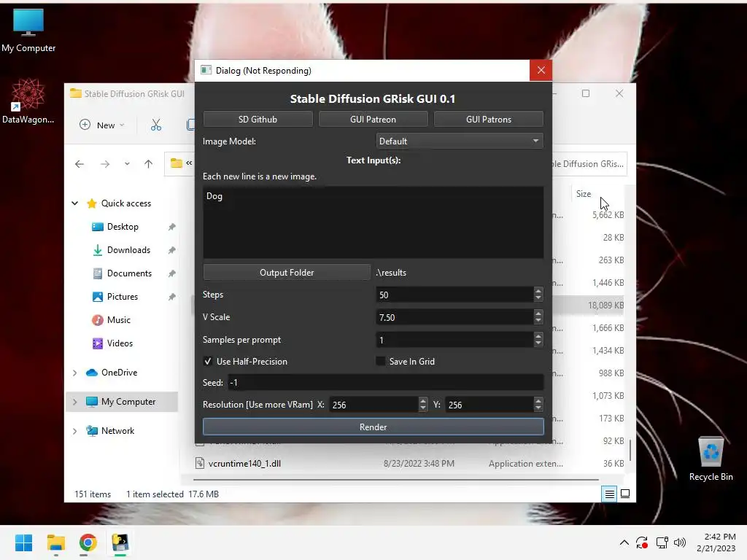Show hidden system tray icons
The width and height of the screenshot is (747, 560).
(624, 542)
